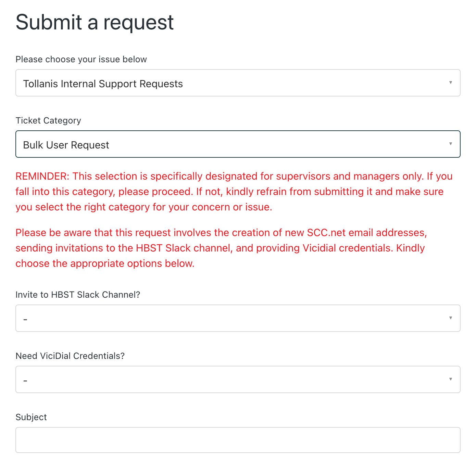The width and height of the screenshot is (476, 466).
Task: Click the arrow on the issue type dropdown
Action: coord(451,82)
